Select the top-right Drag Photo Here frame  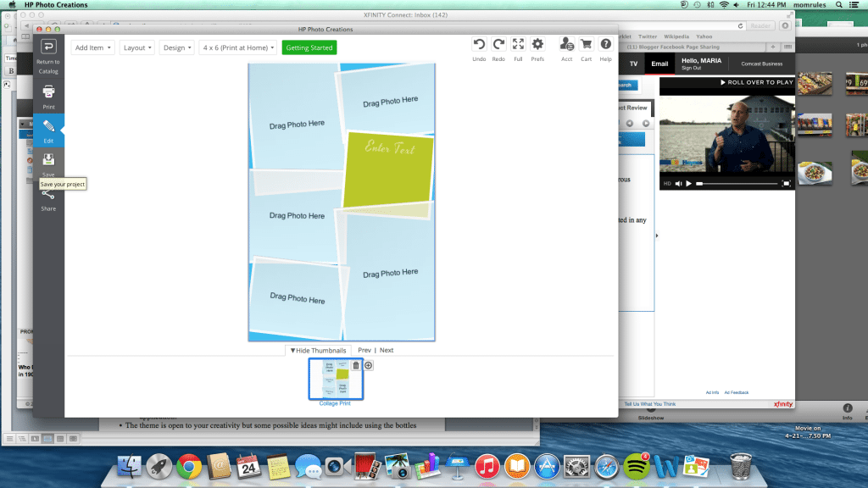click(x=387, y=100)
